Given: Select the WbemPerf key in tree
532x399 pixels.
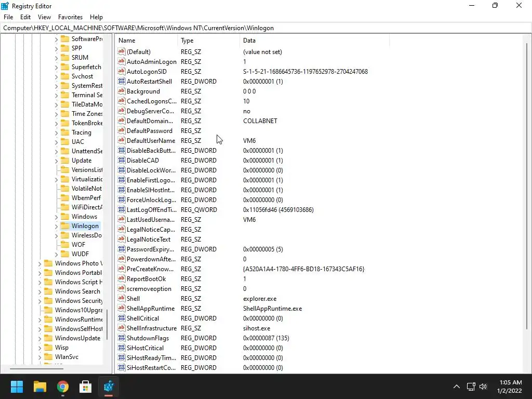Looking at the screenshot, I should [86, 198].
